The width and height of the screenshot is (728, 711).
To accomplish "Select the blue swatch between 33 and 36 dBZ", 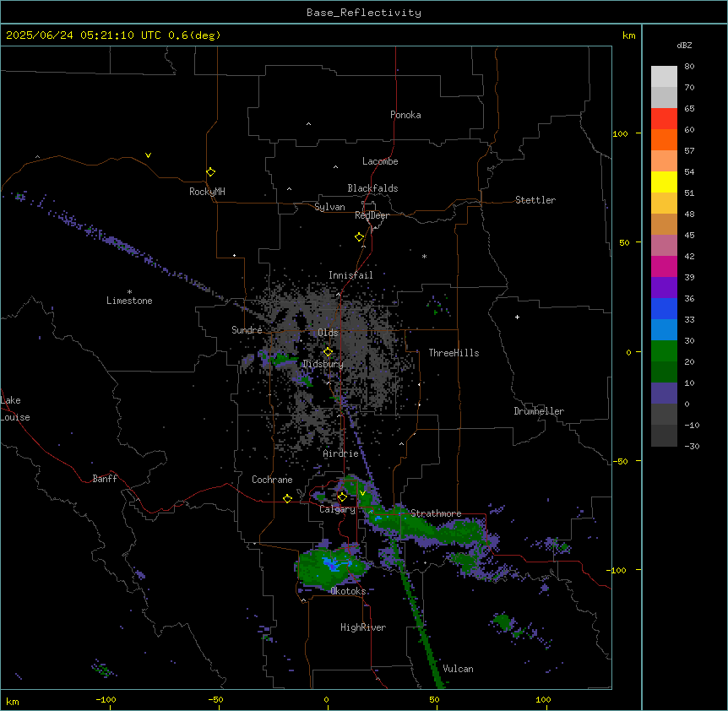I will point(664,308).
